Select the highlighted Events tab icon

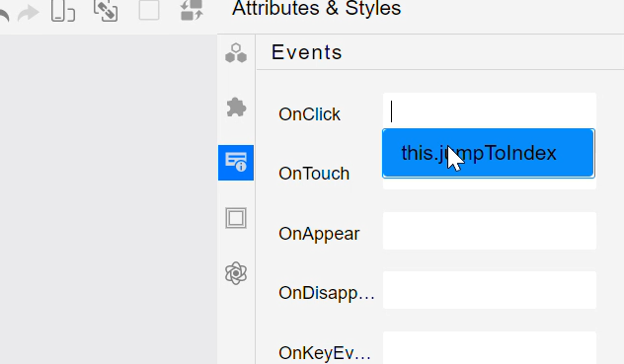(x=236, y=163)
